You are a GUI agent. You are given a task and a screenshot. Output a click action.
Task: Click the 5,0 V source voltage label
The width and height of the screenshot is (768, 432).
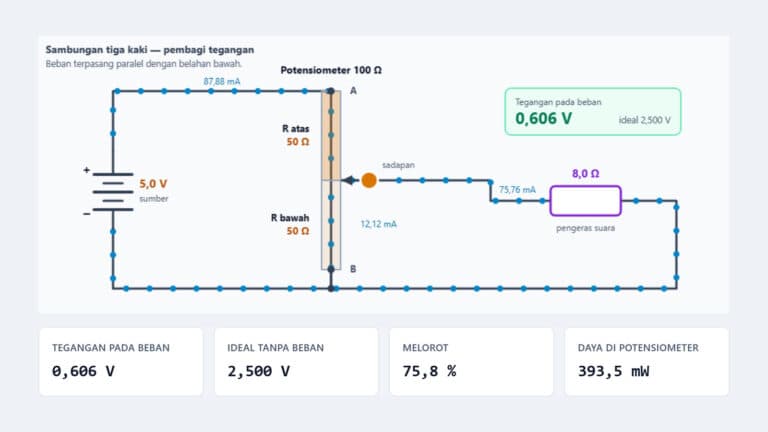[x=153, y=184]
